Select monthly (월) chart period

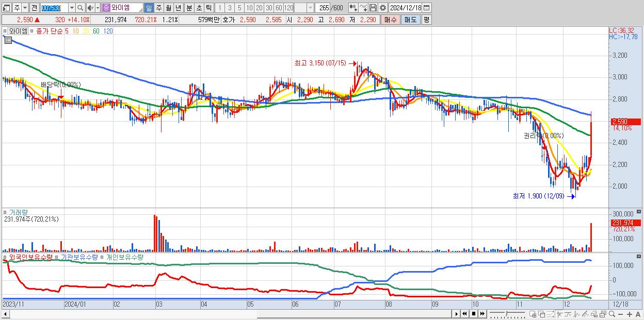[168, 8]
